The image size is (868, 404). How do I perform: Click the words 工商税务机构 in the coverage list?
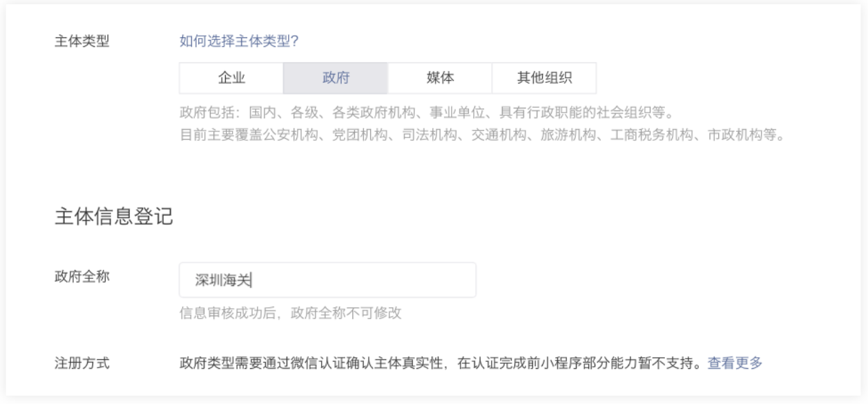(x=644, y=133)
